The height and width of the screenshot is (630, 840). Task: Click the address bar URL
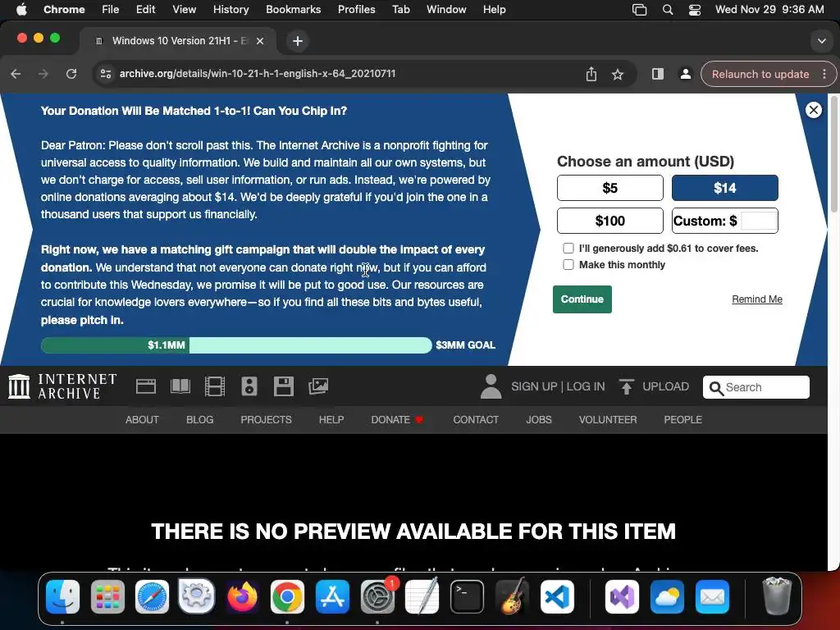[257, 74]
